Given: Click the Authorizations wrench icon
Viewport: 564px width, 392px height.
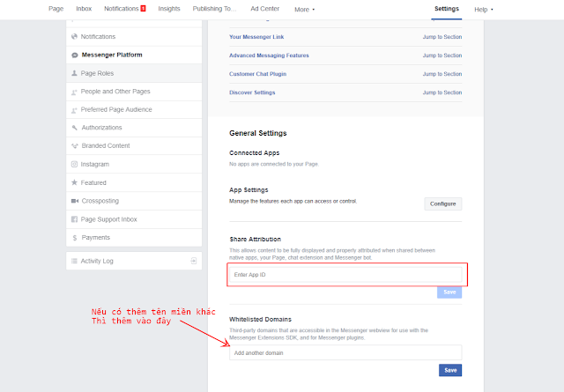Looking at the screenshot, I should (x=74, y=128).
